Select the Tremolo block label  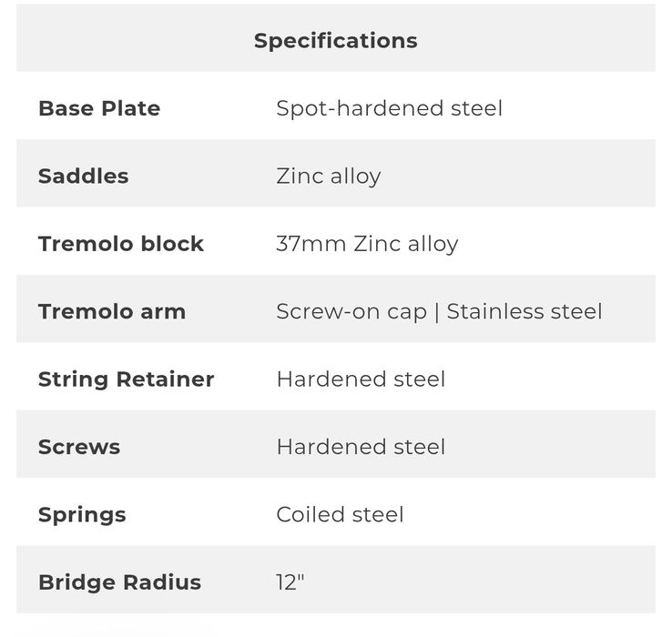[121, 244]
